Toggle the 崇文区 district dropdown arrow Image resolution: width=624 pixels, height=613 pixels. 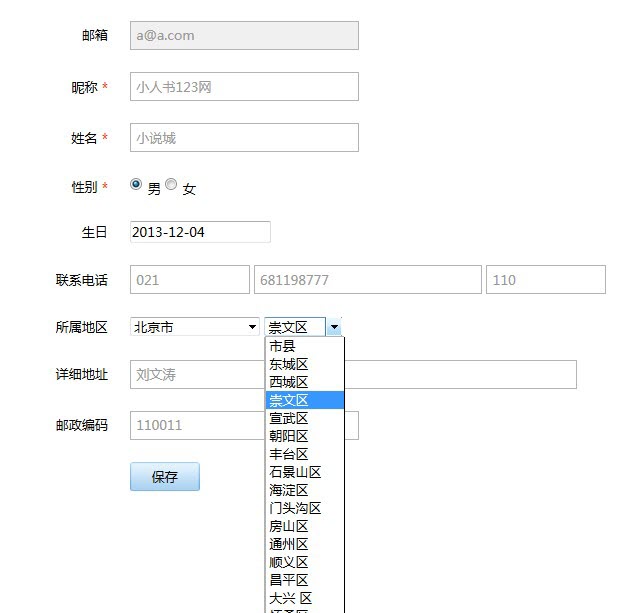tap(334, 327)
